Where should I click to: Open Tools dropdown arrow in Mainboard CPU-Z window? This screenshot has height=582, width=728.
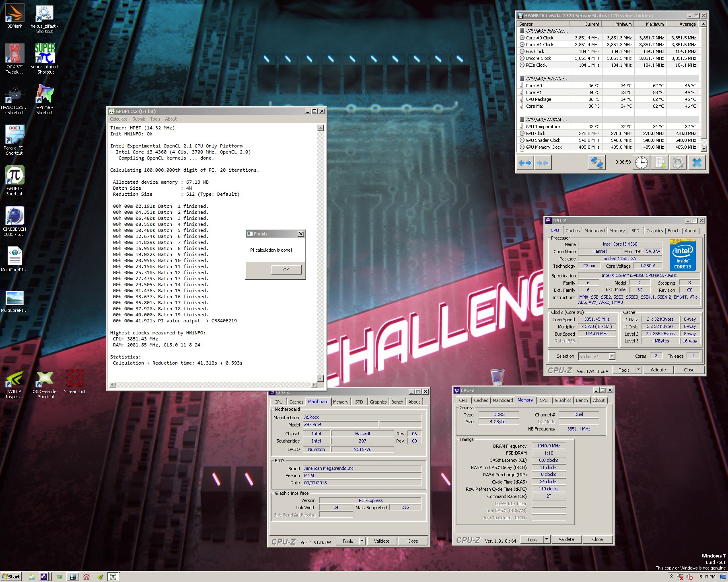362,541
